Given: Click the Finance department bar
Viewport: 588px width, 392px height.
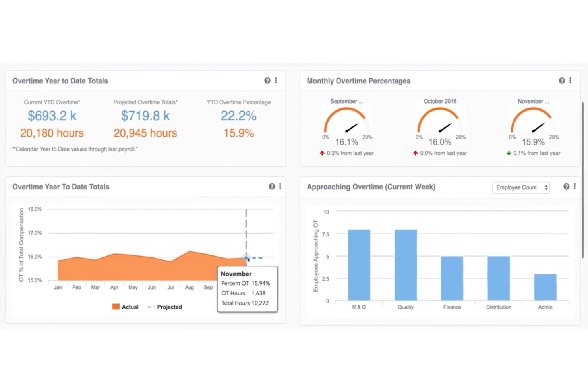Looking at the screenshot, I should 452,278.
